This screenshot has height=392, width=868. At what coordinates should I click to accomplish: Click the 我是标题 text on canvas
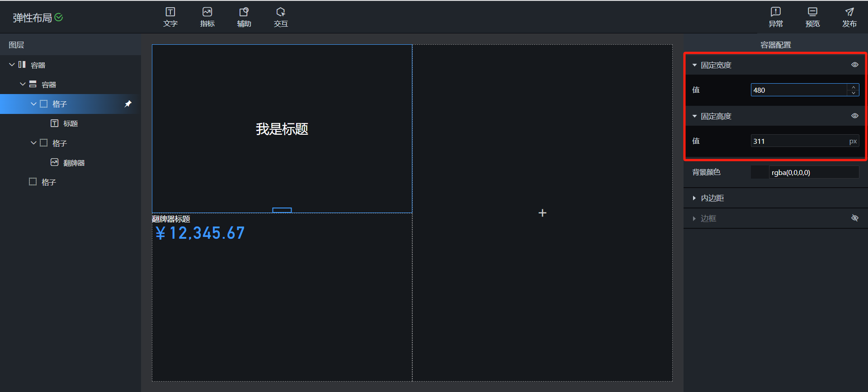click(282, 129)
